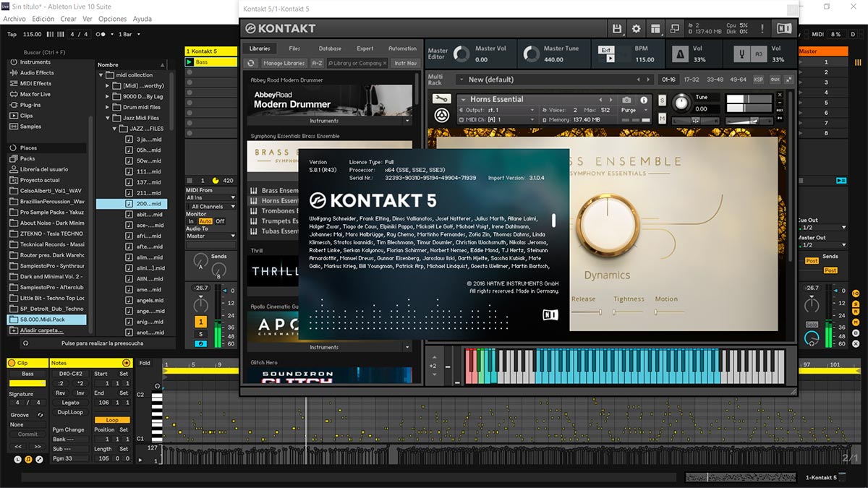Open the clip color dropdown under Bass
868x488 pixels.
point(27,383)
